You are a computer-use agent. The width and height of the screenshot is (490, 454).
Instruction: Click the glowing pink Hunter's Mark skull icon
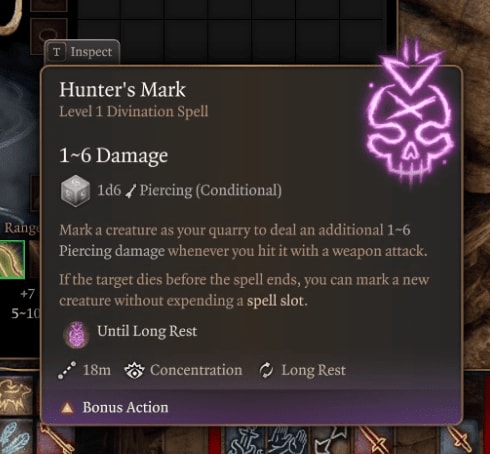[411, 115]
